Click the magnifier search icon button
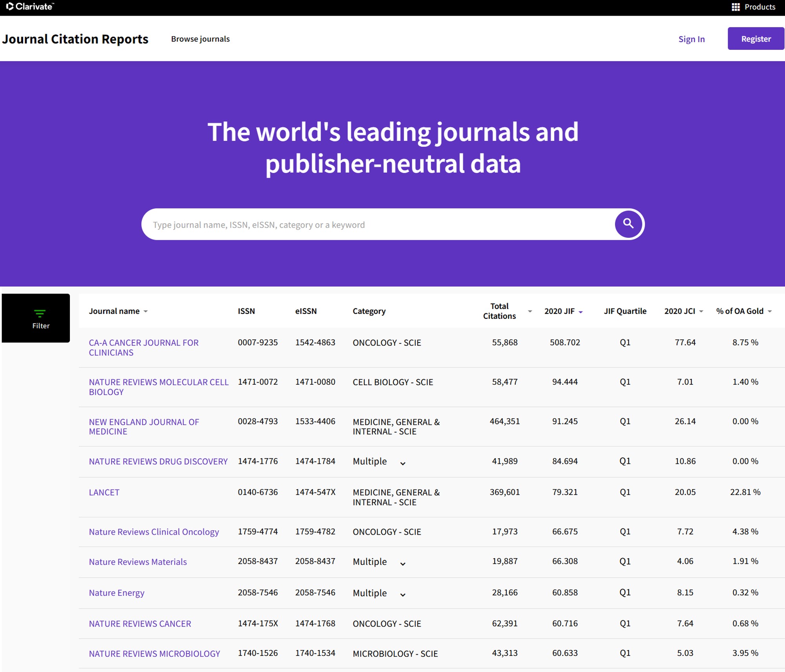This screenshot has width=785, height=672. pyautogui.click(x=628, y=224)
